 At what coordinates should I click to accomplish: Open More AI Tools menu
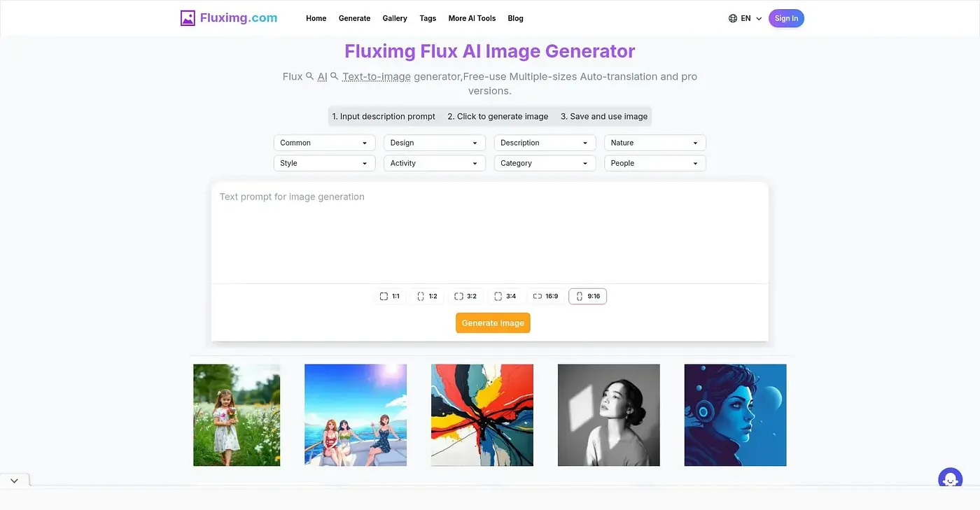[x=472, y=18]
